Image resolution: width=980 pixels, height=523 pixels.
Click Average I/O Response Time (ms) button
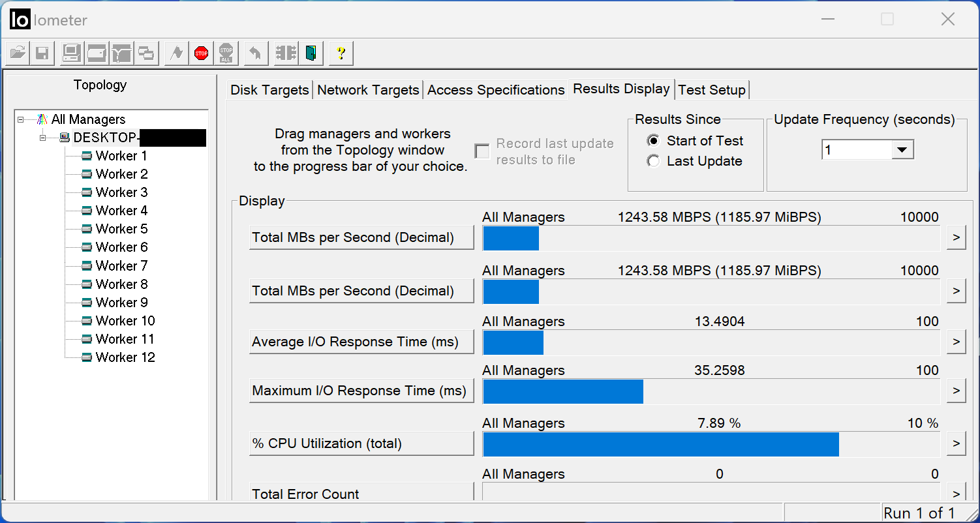point(361,342)
